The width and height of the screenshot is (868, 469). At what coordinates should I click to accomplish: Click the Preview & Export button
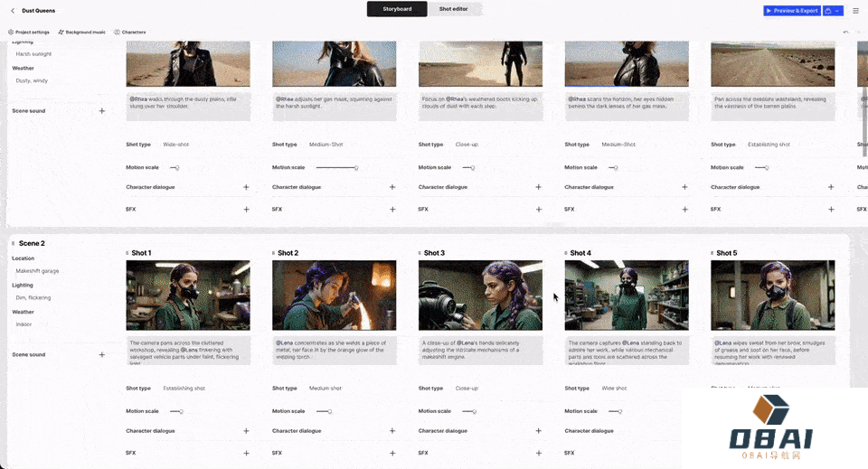point(791,11)
